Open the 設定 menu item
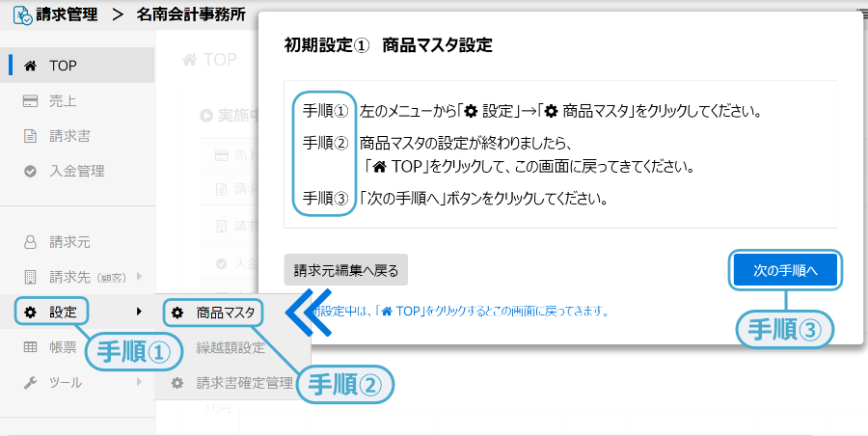868x436 pixels. pos(63,312)
